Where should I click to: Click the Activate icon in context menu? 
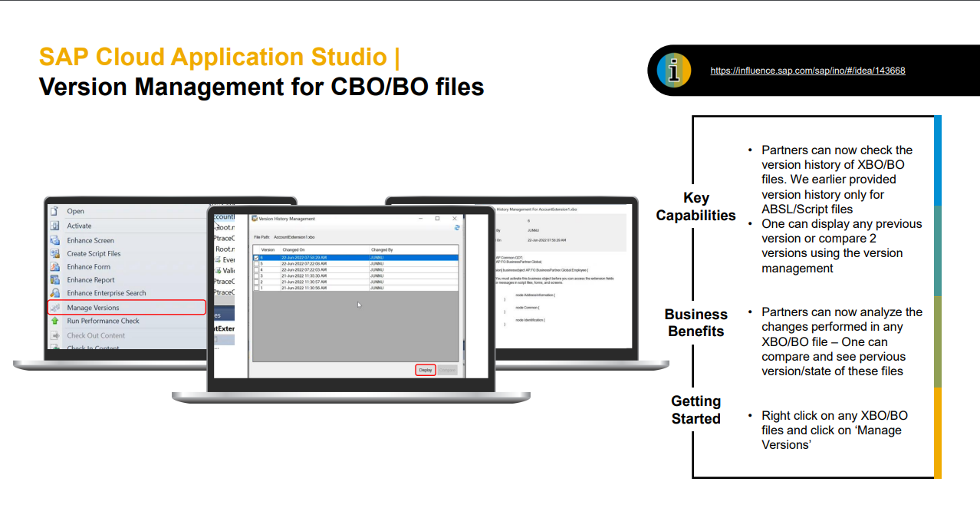click(x=54, y=226)
